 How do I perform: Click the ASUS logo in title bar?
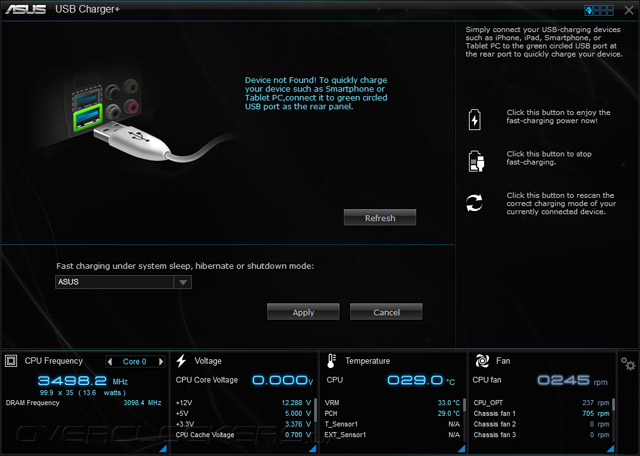pyautogui.click(x=25, y=9)
